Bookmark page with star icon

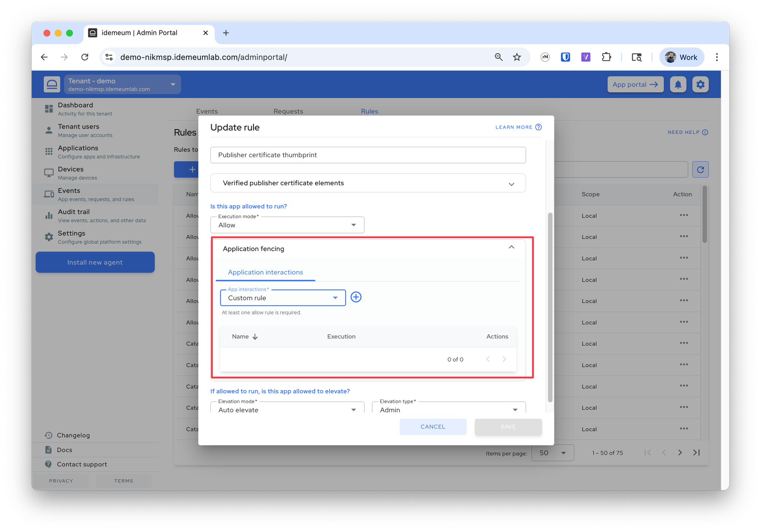click(517, 57)
